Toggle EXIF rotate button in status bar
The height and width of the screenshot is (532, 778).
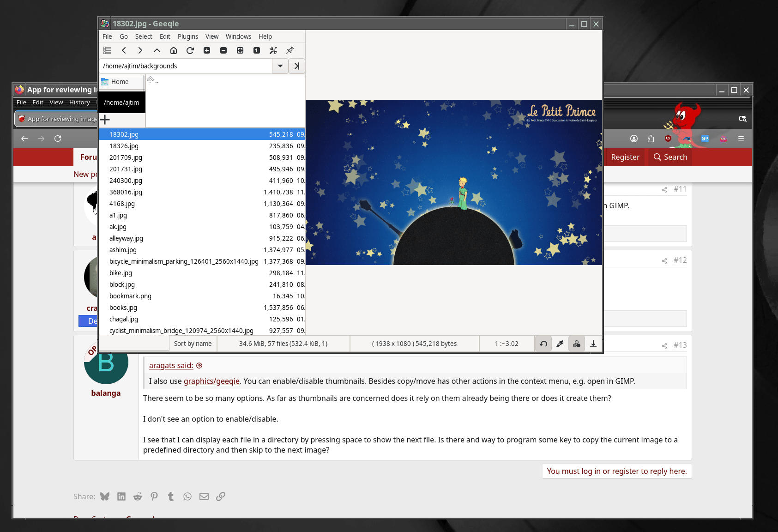(543, 344)
